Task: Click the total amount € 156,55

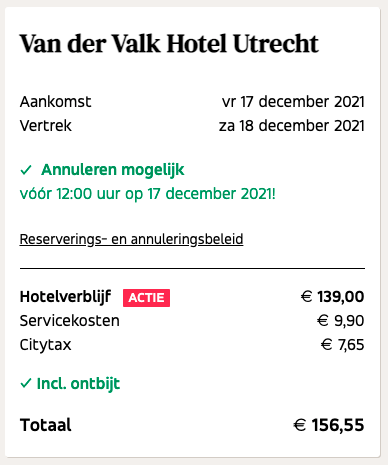Action: pyautogui.click(x=329, y=425)
